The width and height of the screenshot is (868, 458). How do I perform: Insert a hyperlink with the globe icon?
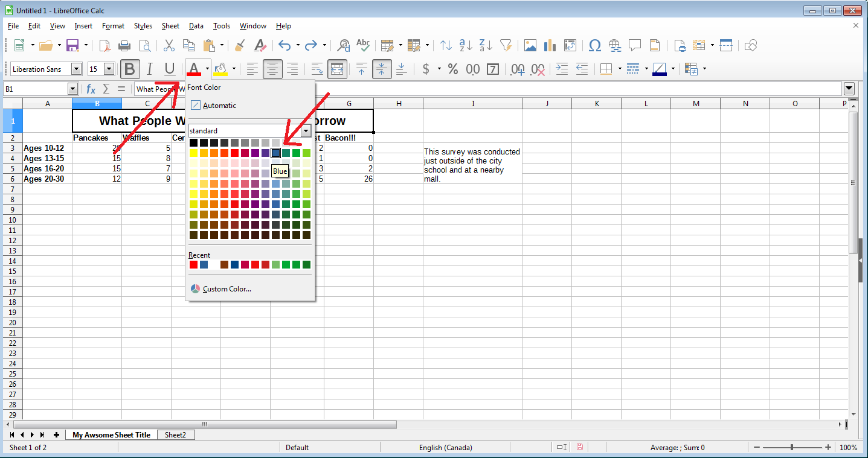(615, 45)
